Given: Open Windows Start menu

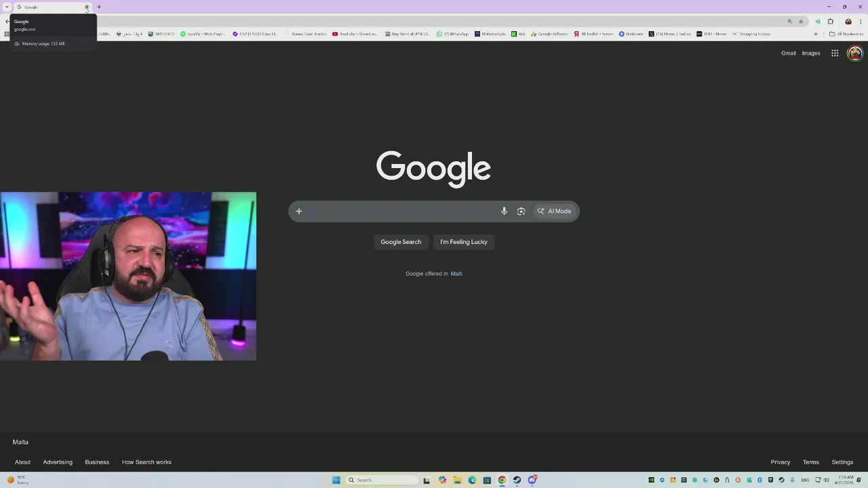Looking at the screenshot, I should pos(336,480).
